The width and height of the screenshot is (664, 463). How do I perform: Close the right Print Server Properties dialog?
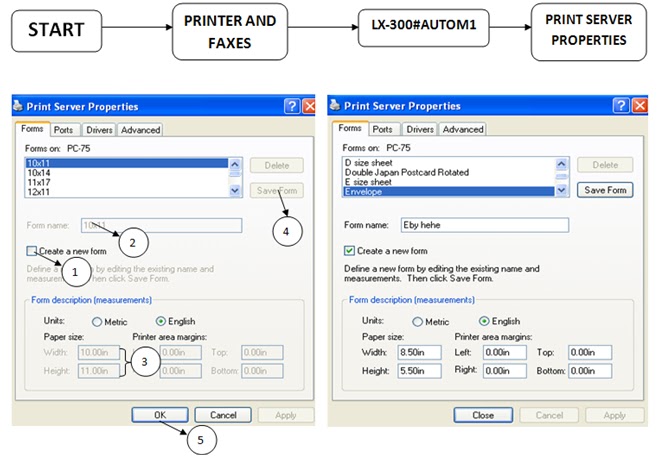tap(639, 105)
